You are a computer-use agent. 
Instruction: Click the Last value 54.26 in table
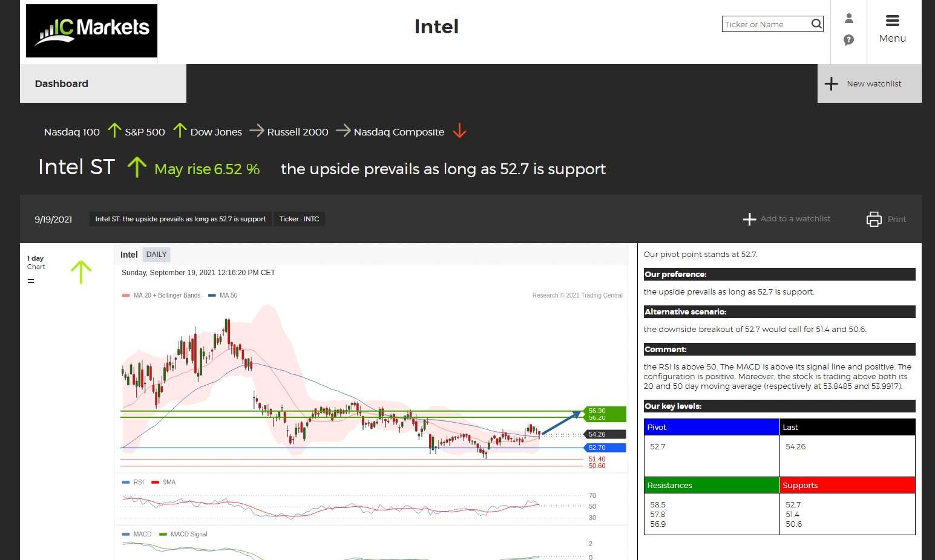795,446
